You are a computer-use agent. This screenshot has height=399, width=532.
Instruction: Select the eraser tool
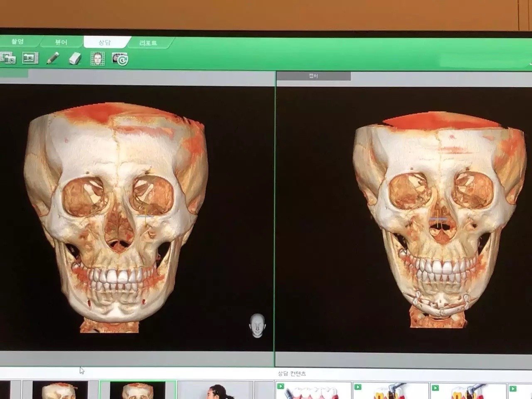coord(75,59)
